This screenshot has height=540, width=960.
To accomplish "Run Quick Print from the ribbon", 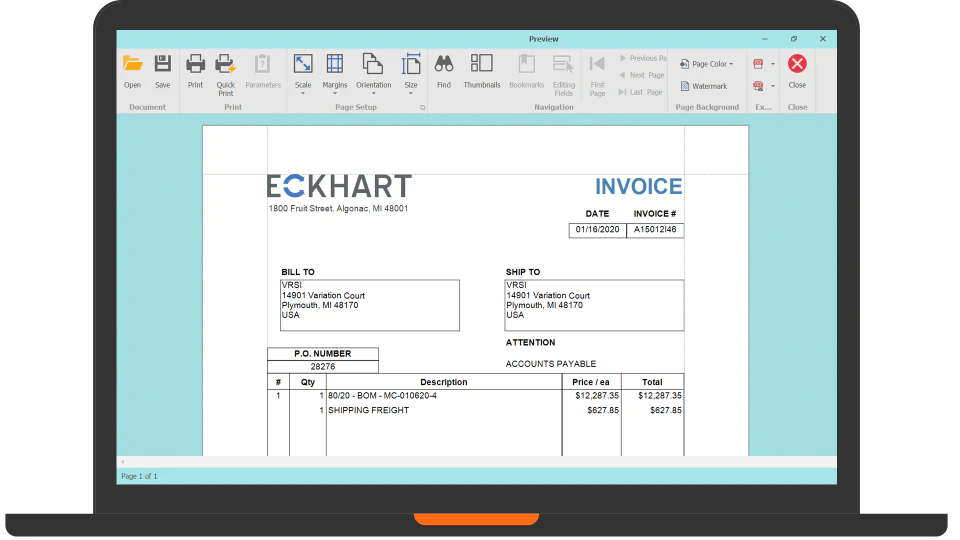I will (x=225, y=75).
